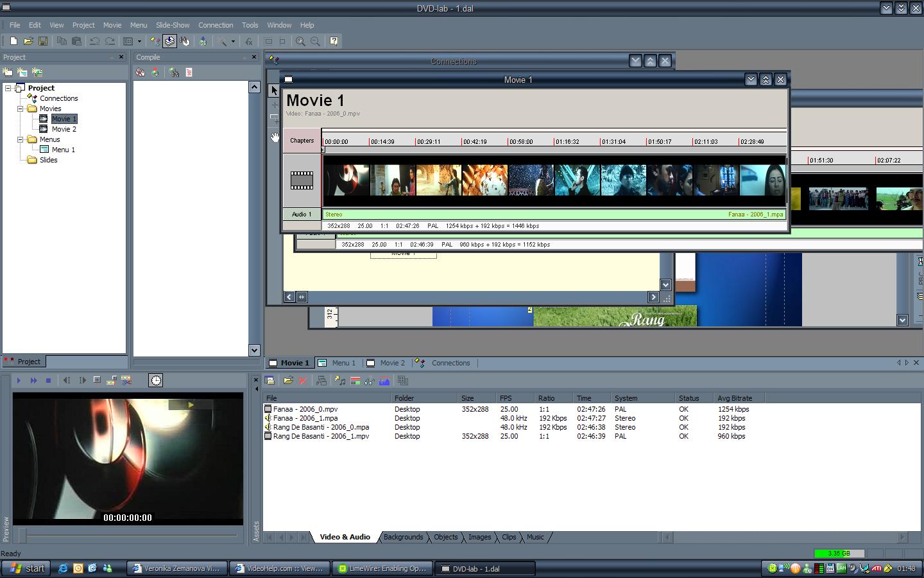Click the Help question mark icon

334,41
